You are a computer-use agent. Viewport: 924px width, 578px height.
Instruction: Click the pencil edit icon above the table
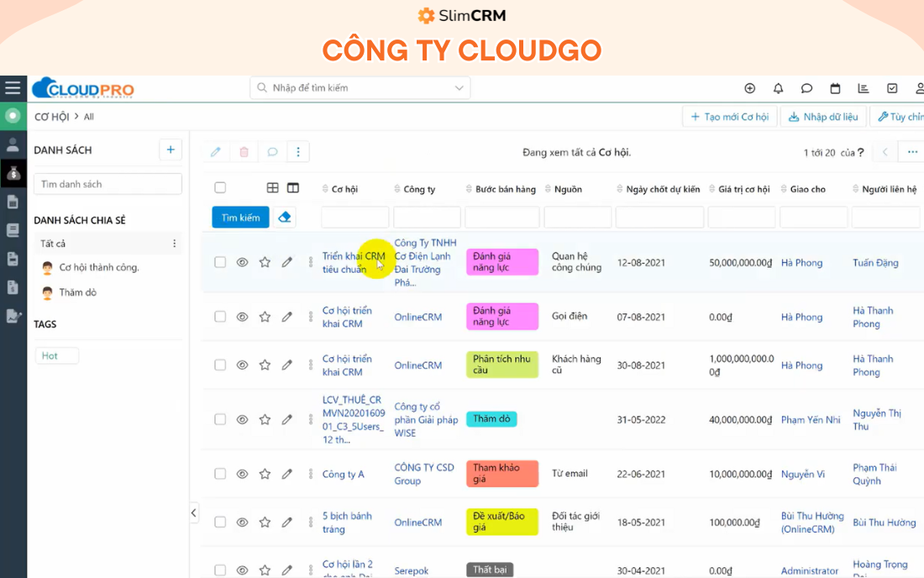tap(216, 151)
